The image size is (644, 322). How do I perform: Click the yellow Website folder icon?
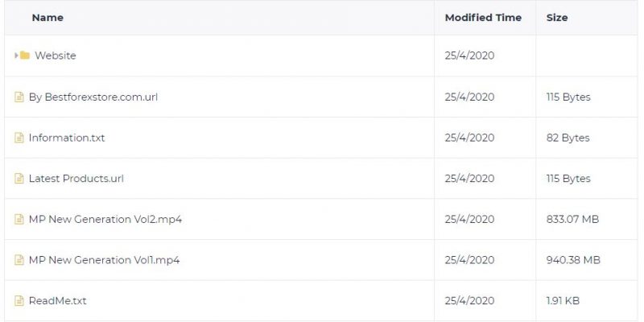click(25, 55)
